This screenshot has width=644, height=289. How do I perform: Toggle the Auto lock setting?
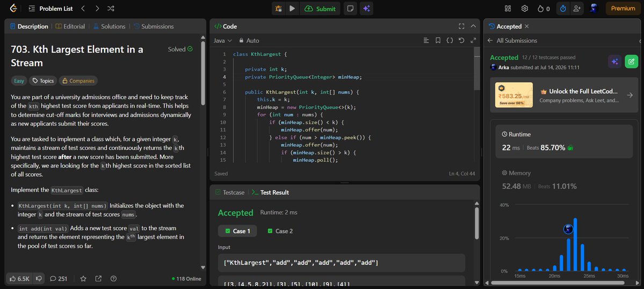249,40
